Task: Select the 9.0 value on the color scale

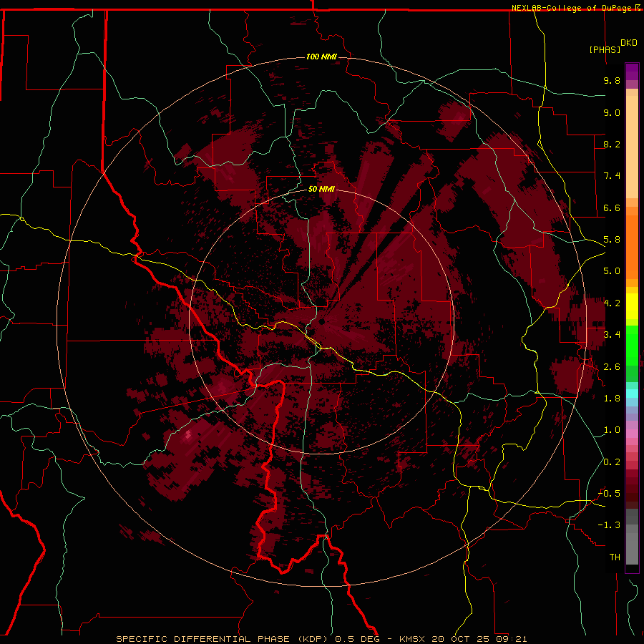Action: [x=612, y=112]
